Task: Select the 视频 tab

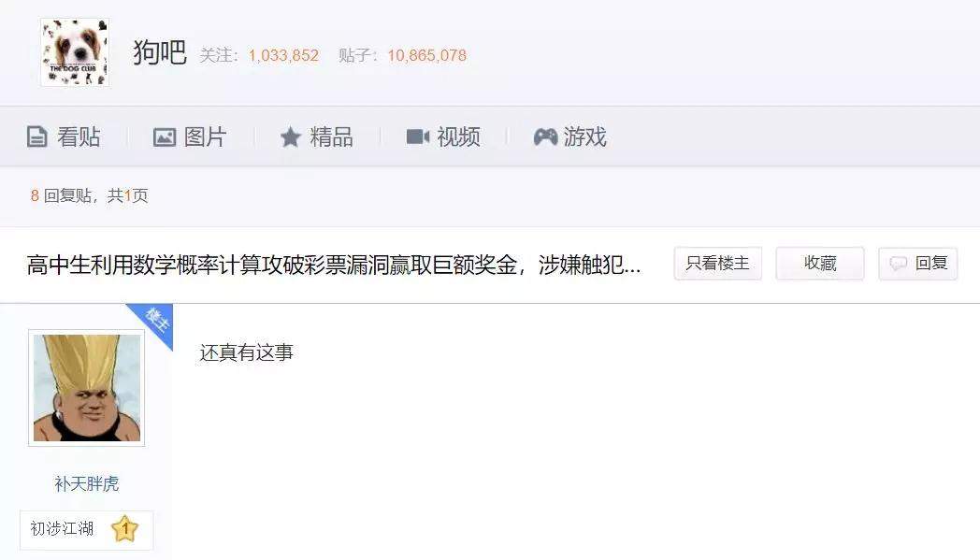Action: tap(443, 136)
